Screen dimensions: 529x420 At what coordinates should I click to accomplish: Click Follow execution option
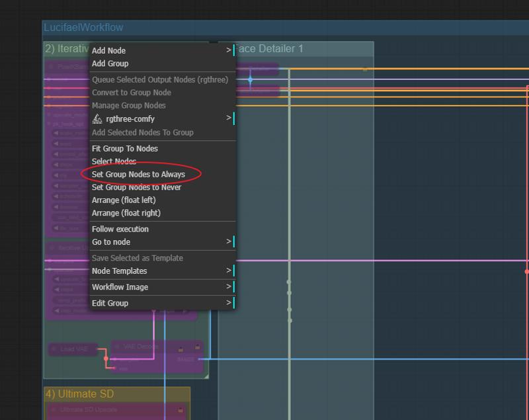(163, 229)
